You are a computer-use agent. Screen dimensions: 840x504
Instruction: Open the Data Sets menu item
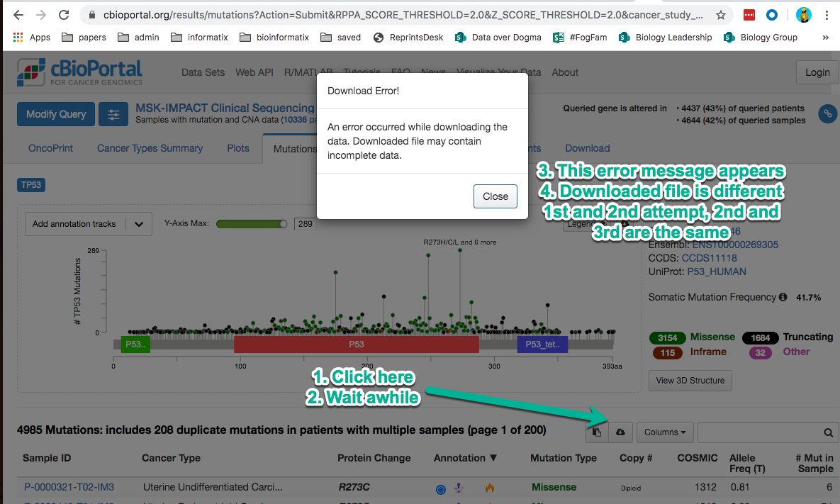click(203, 72)
